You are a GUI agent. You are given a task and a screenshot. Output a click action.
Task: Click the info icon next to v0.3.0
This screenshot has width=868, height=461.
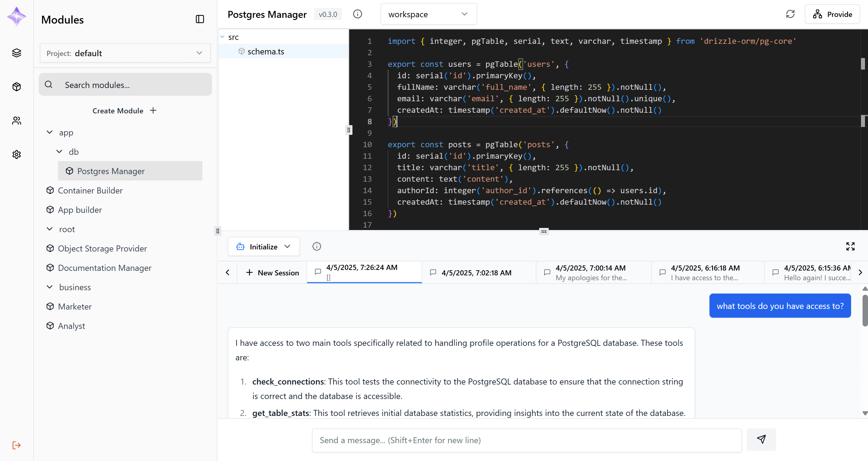pos(358,14)
